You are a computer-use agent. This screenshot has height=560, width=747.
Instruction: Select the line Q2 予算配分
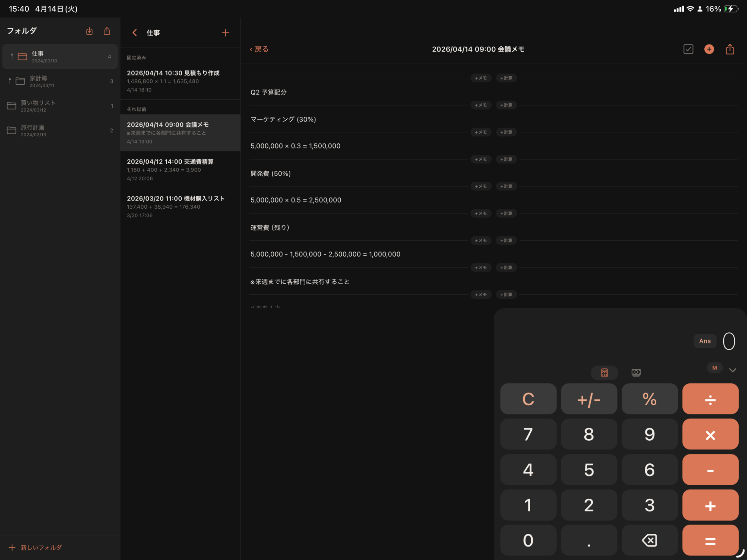coord(268,92)
